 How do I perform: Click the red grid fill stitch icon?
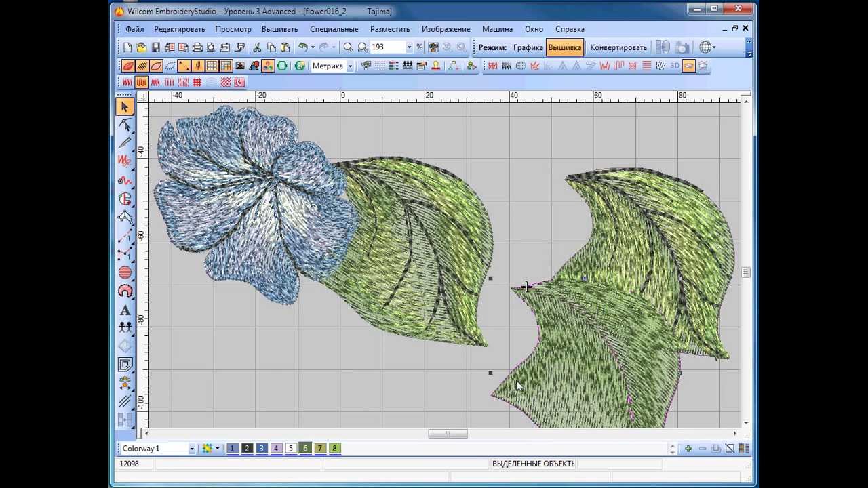[197, 82]
